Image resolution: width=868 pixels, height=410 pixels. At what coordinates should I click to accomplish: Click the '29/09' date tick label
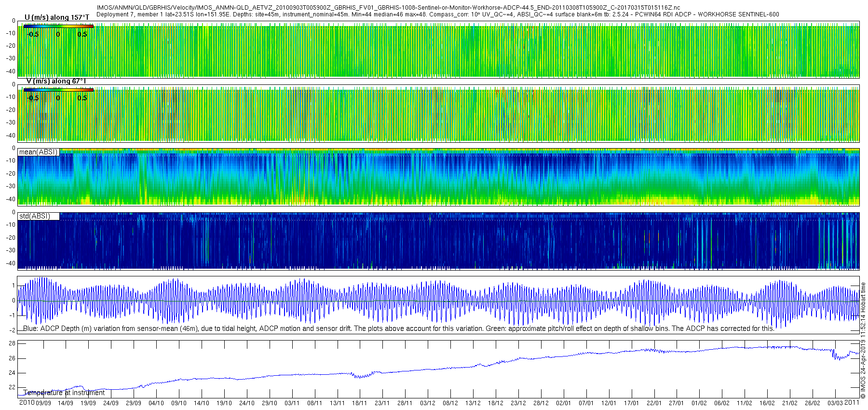[134, 403]
